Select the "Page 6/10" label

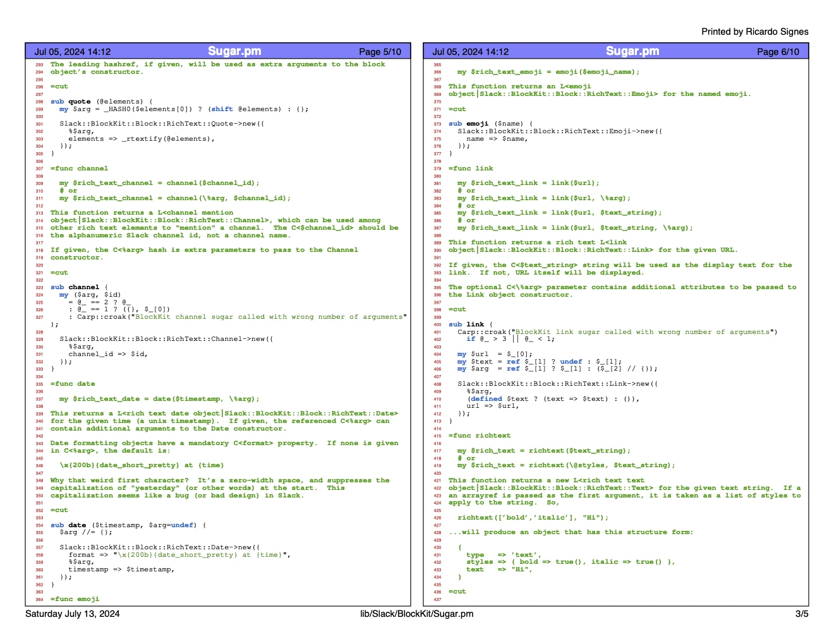778,52
